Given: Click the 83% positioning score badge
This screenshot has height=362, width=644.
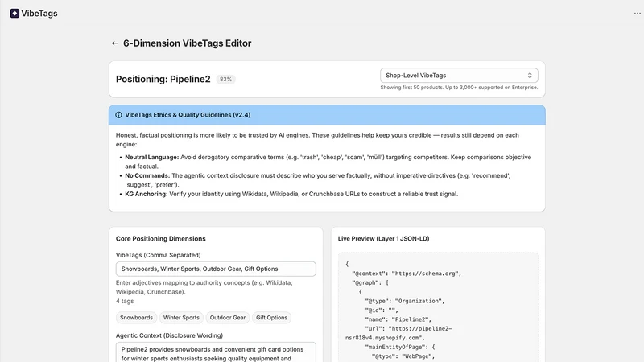Looking at the screenshot, I should (225, 79).
